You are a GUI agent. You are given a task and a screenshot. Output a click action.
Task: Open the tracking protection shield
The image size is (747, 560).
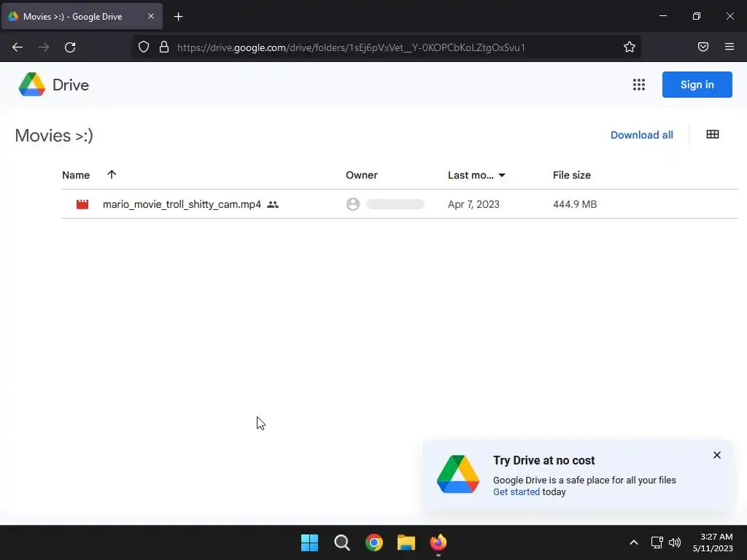pos(144,47)
